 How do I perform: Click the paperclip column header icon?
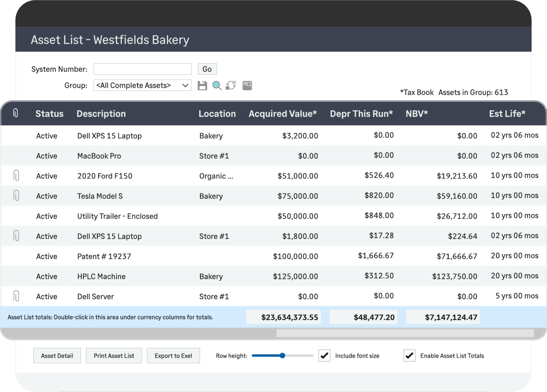click(15, 113)
